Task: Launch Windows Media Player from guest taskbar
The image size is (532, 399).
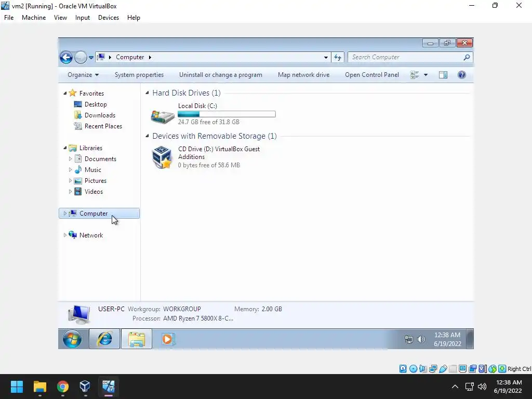Action: (168, 339)
